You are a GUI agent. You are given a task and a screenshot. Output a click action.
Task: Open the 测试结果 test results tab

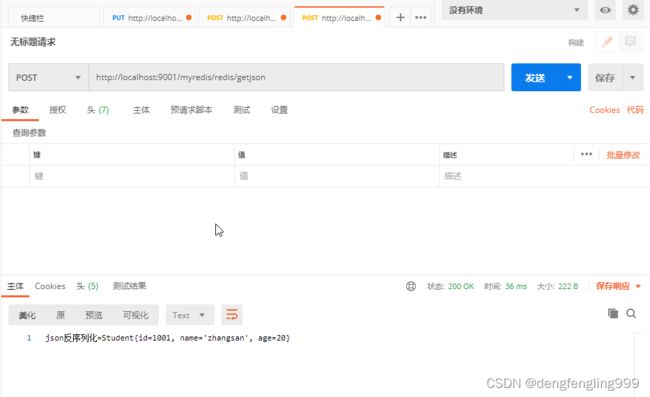coord(129,286)
